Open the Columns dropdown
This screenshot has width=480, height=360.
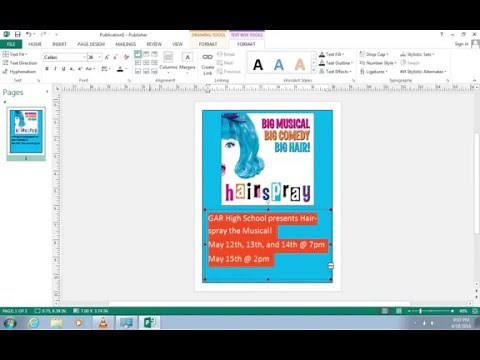tap(168, 63)
